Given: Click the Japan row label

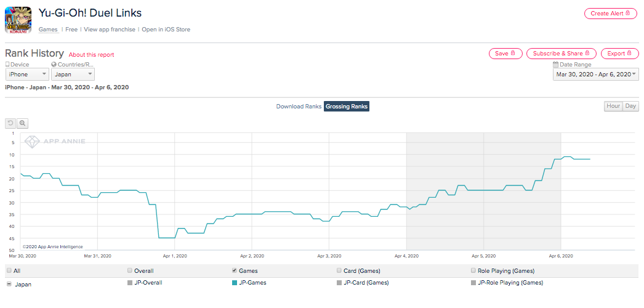Looking at the screenshot, I should click(23, 284).
